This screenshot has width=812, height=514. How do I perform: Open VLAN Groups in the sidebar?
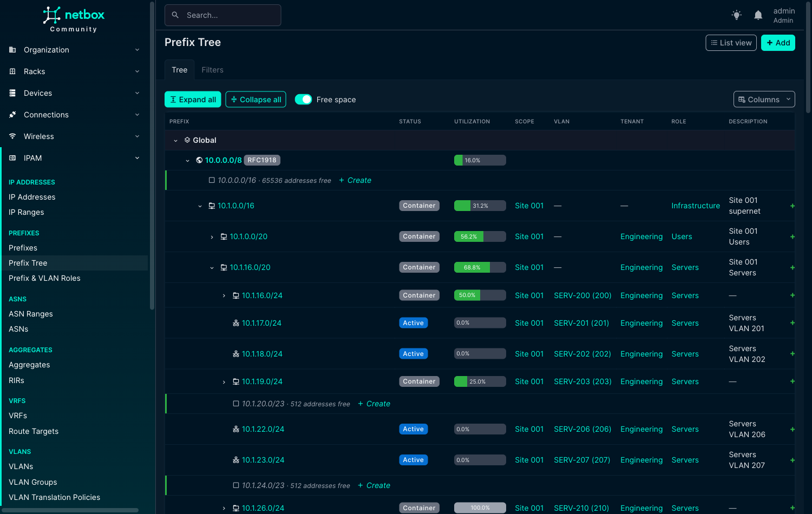click(x=32, y=482)
